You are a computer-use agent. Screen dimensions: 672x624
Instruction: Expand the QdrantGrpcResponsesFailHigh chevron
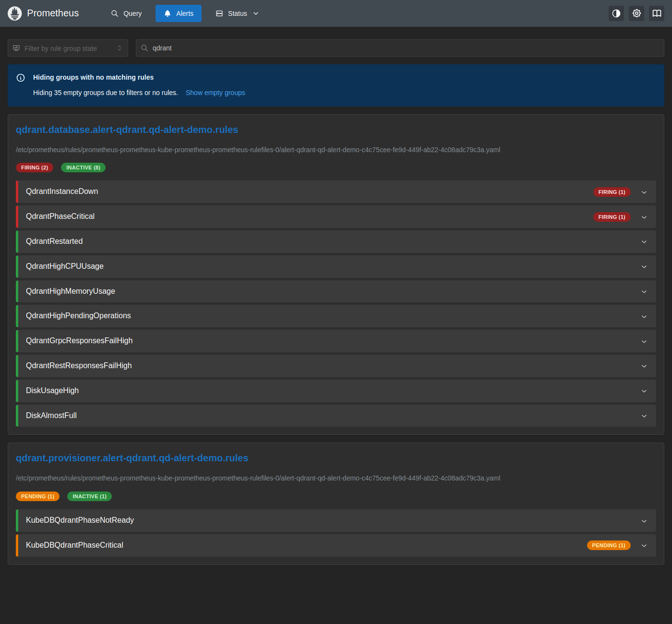point(644,341)
